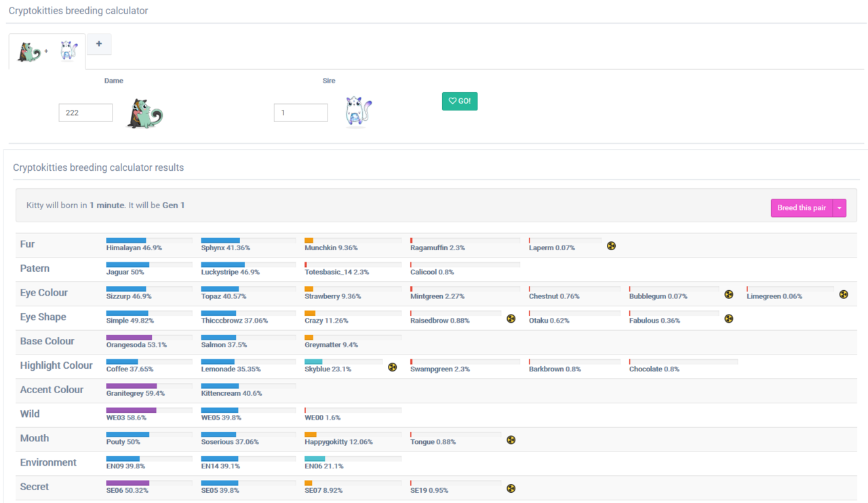This screenshot has height=503, width=868.
Task: Click the Topaz 40.57% label
Action: [224, 297]
